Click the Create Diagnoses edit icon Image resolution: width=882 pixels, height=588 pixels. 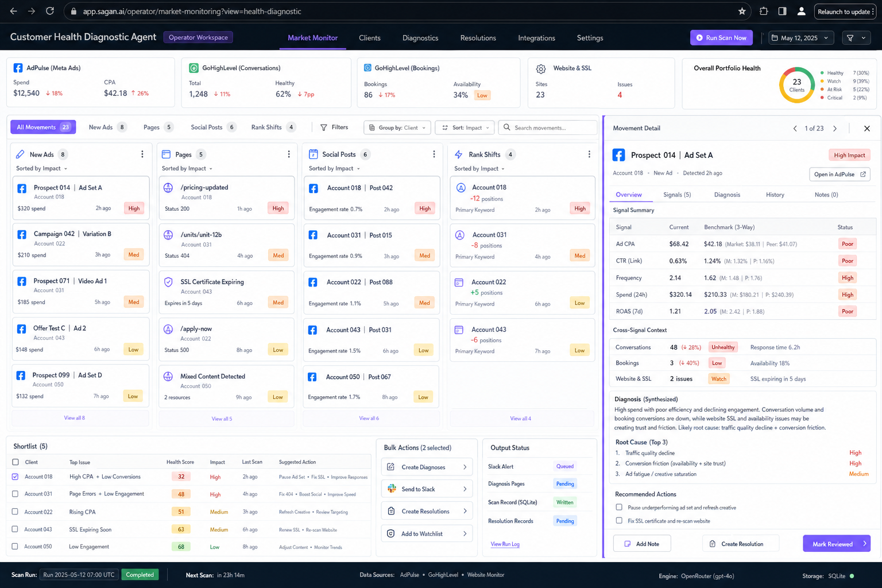(391, 467)
